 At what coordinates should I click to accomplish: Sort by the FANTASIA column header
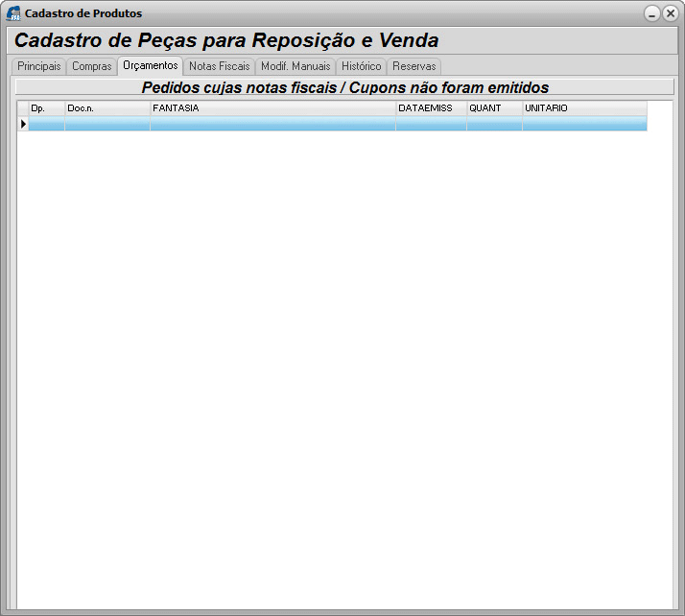pyautogui.click(x=273, y=108)
